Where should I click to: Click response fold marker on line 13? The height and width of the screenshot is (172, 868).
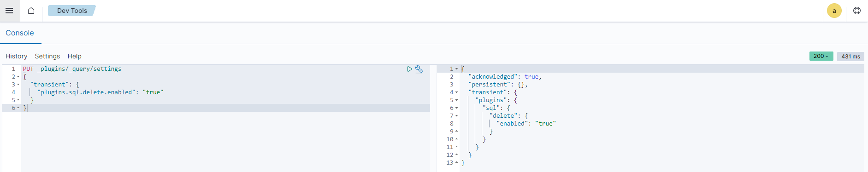[457, 163]
